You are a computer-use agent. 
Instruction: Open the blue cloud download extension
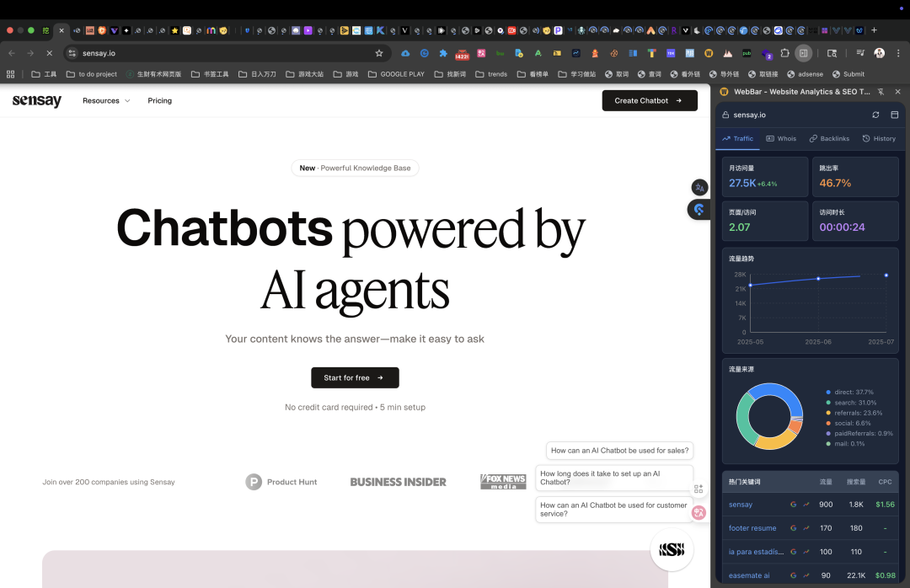(x=405, y=53)
